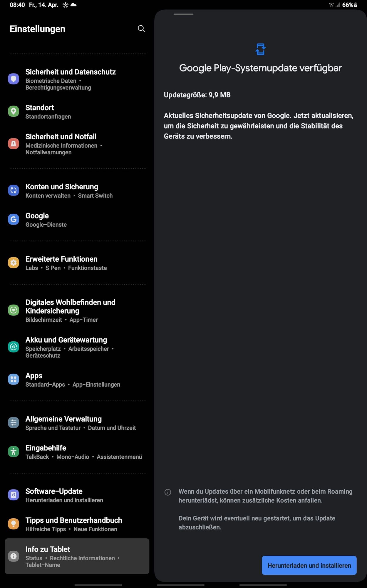The width and height of the screenshot is (367, 588).
Task: Select Info zu Tablet entry
Action: click(x=77, y=556)
